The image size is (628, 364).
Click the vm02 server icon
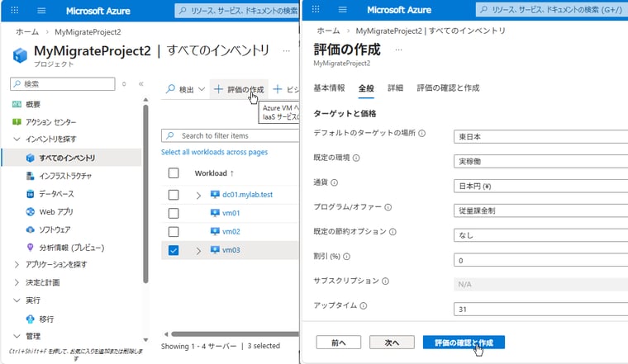coord(215,232)
